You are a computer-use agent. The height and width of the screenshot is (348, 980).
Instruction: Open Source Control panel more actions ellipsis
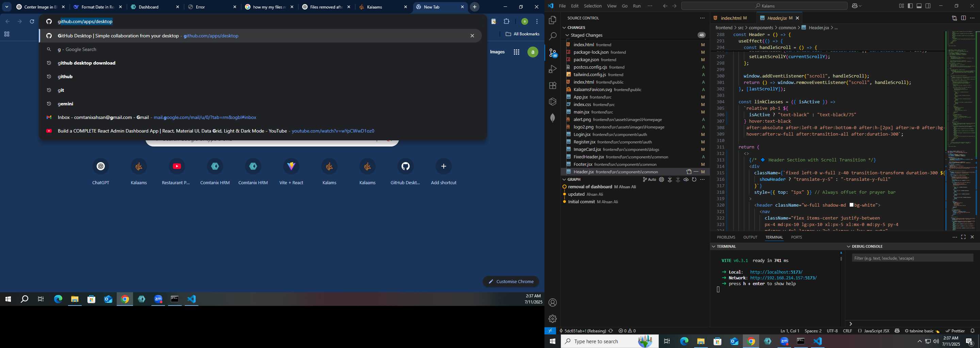(x=702, y=18)
